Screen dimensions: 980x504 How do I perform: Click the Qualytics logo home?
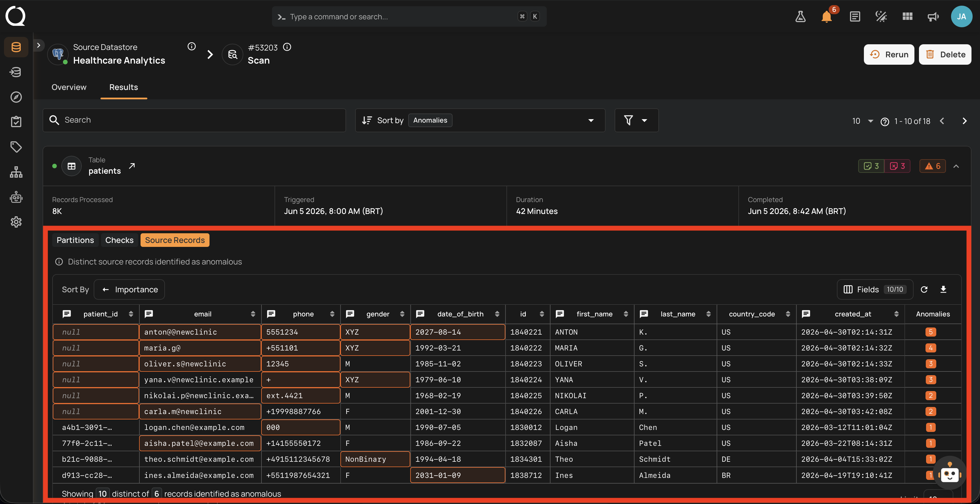click(15, 16)
